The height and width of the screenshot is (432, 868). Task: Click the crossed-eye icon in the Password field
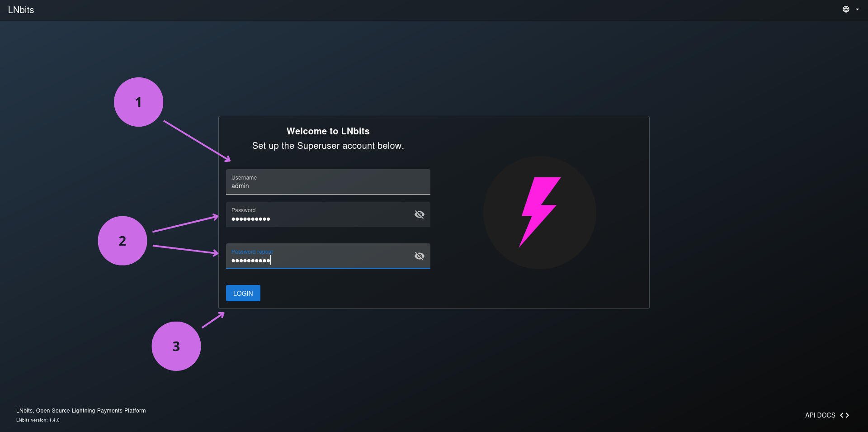coord(420,214)
